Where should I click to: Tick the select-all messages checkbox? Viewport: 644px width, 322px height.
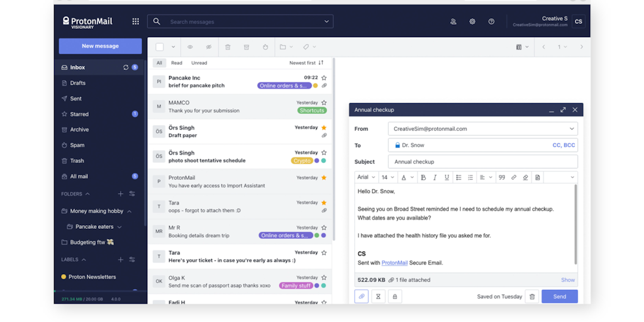click(x=159, y=47)
